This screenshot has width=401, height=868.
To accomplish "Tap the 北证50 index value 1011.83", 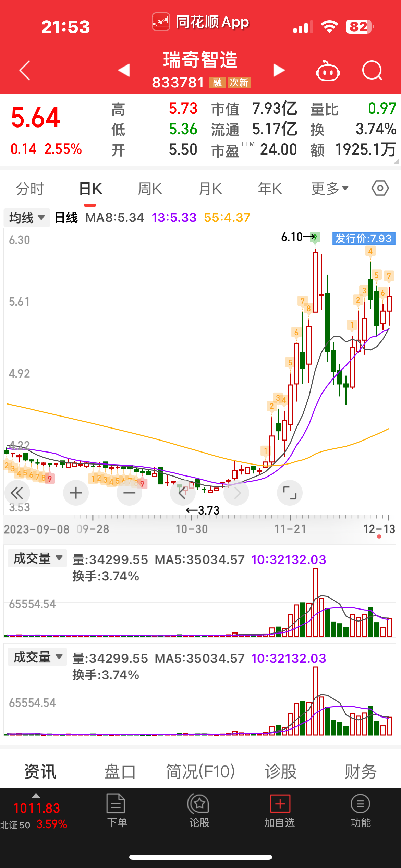I will 37,808.
